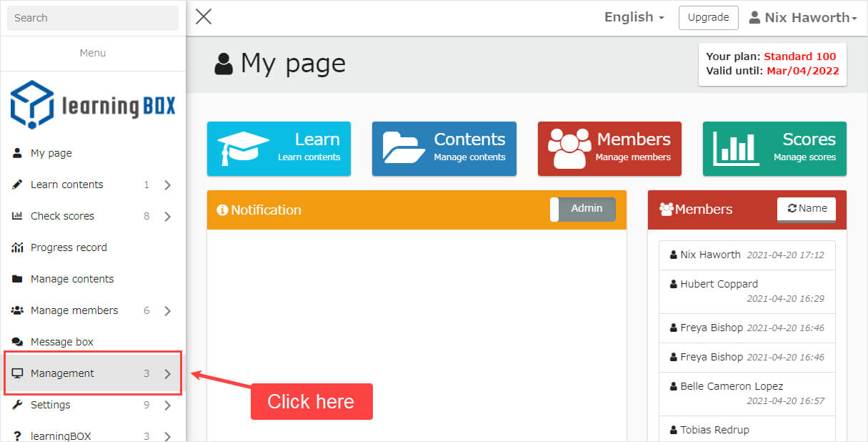
Task: Click the learningBOX logo
Action: tap(93, 105)
